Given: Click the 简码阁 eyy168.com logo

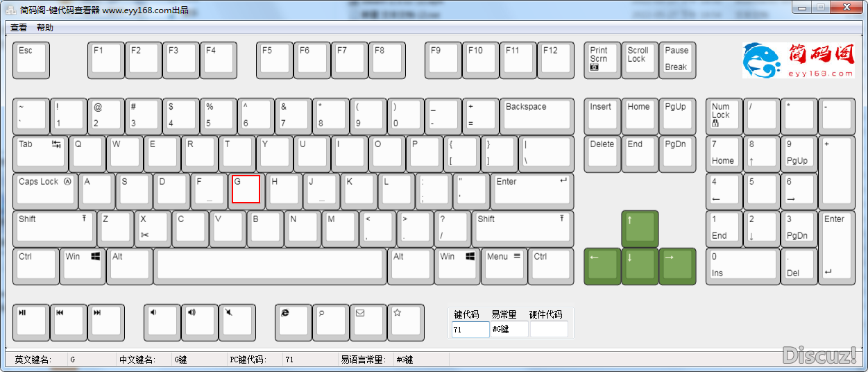Looking at the screenshot, I should click(799, 60).
